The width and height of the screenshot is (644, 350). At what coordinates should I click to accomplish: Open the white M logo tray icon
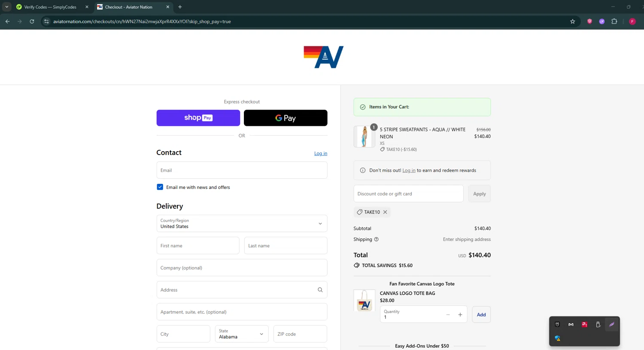pyautogui.click(x=571, y=325)
